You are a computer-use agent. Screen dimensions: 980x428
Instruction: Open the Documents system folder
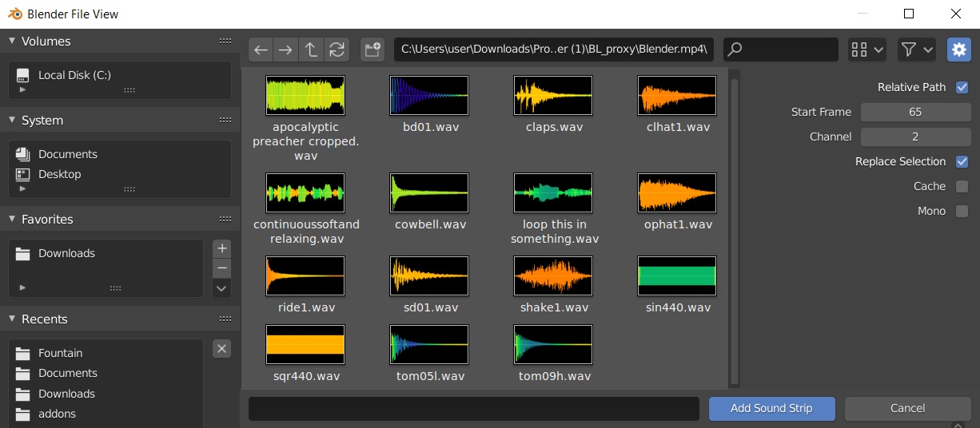tap(120, 154)
